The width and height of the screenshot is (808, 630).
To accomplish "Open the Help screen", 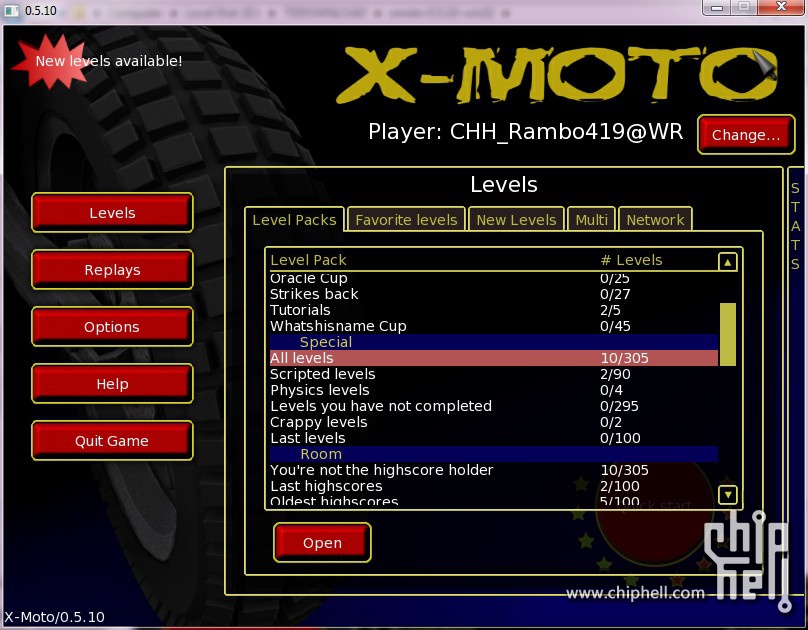I will [112, 383].
